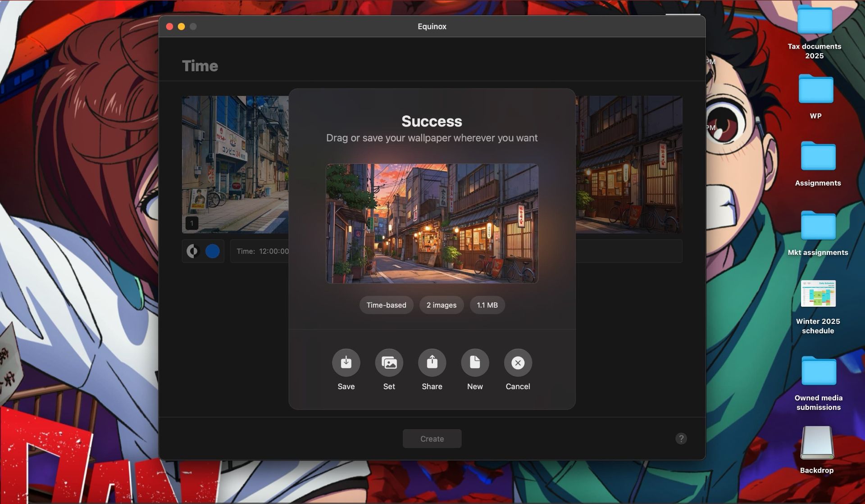The width and height of the screenshot is (865, 504).
Task: Select the blue circle indicator
Action: pos(213,251)
